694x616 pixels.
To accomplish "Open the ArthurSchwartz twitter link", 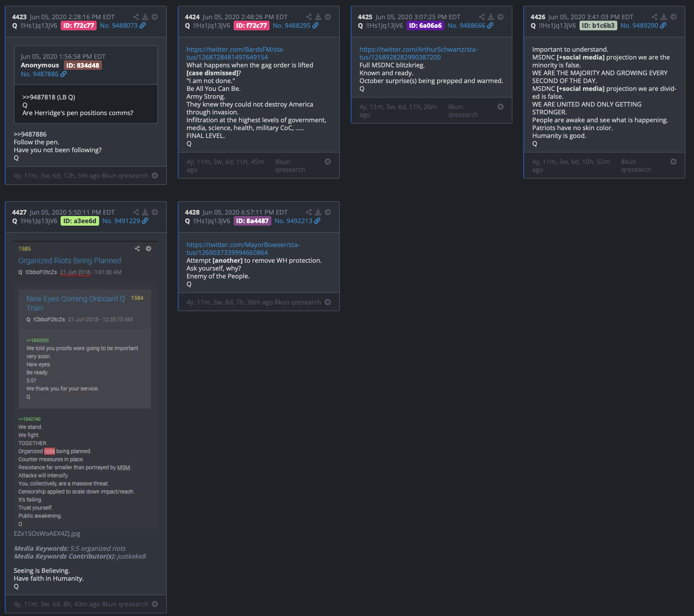I will point(418,53).
